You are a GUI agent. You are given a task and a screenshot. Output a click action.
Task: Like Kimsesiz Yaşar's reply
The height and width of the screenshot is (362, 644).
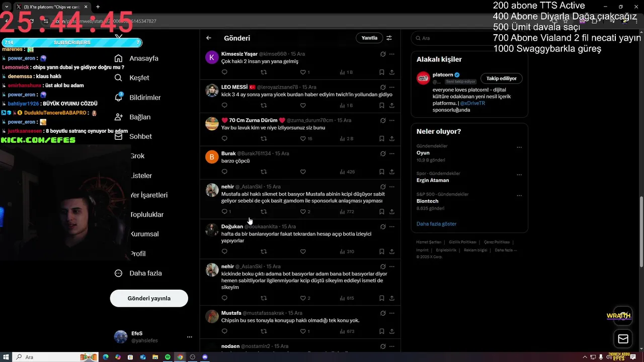pos(303,72)
